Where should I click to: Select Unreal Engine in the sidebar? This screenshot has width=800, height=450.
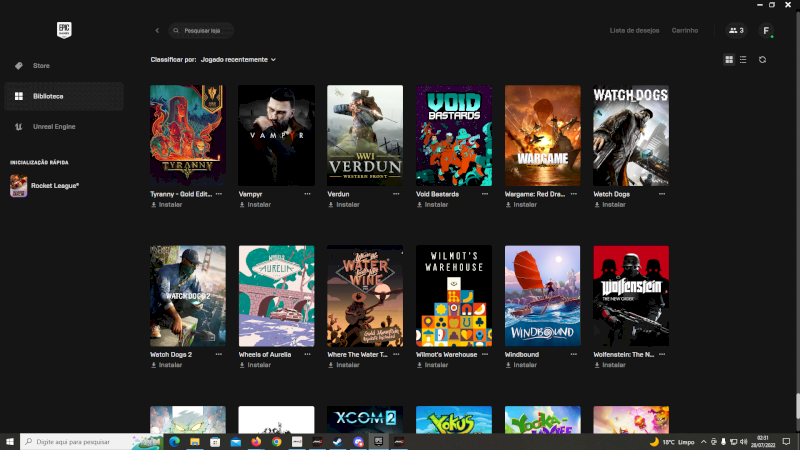[54, 126]
